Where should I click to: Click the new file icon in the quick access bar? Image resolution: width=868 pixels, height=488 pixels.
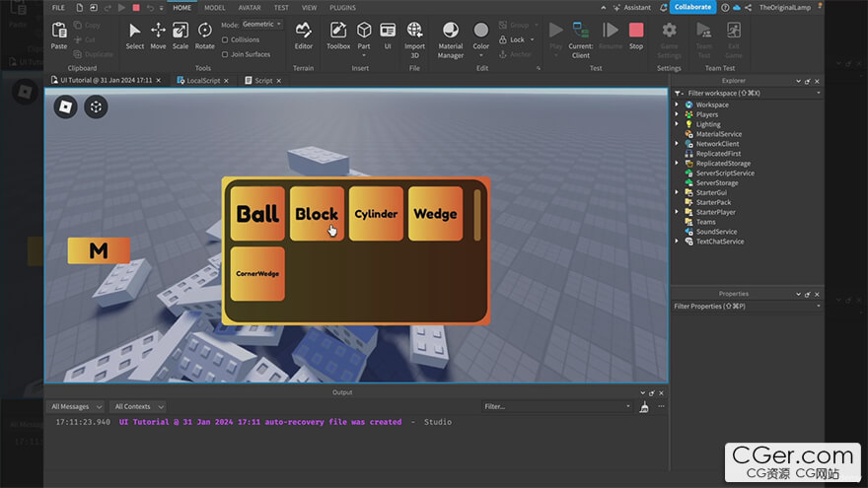[x=80, y=8]
